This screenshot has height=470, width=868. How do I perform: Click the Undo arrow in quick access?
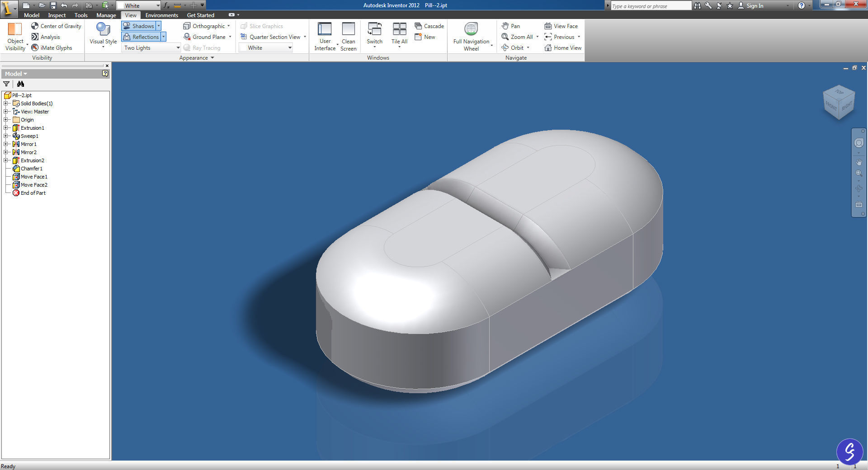pyautogui.click(x=64, y=5)
